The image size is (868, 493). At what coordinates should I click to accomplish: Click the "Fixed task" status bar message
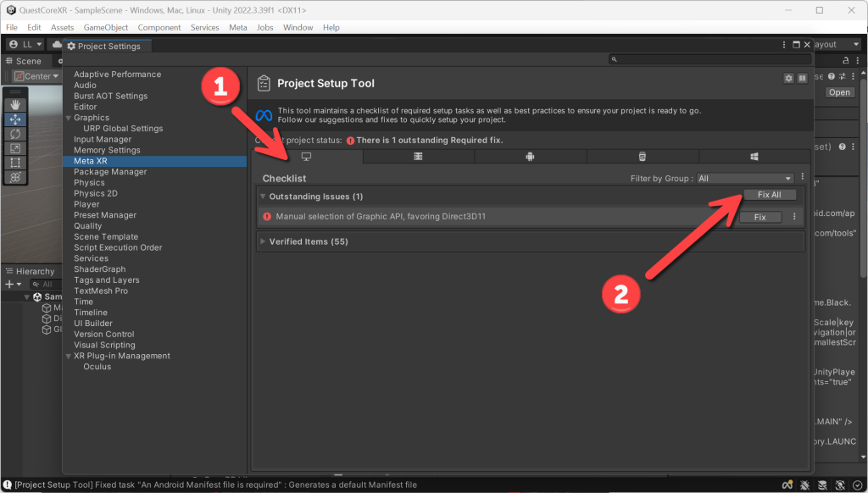click(216, 485)
